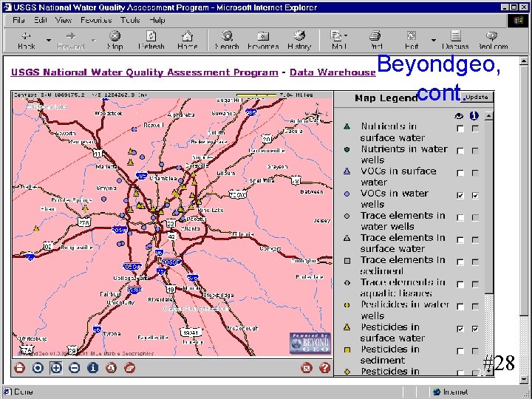532x399 pixels.
Task: Click the page scrollbar up arrow
Action: coord(524,61)
